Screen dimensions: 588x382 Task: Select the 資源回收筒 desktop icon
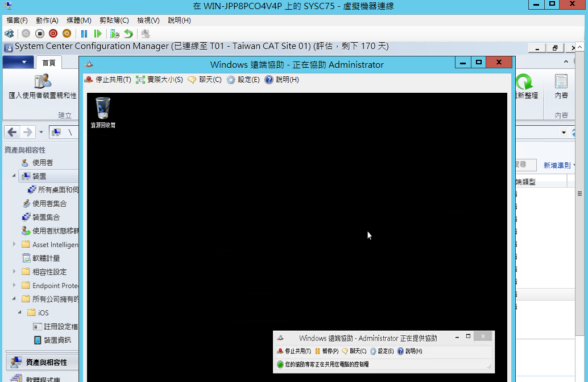point(103,113)
